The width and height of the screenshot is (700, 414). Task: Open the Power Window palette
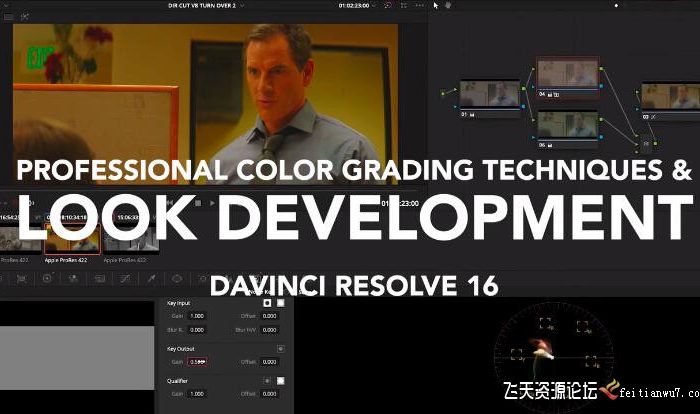177,279
